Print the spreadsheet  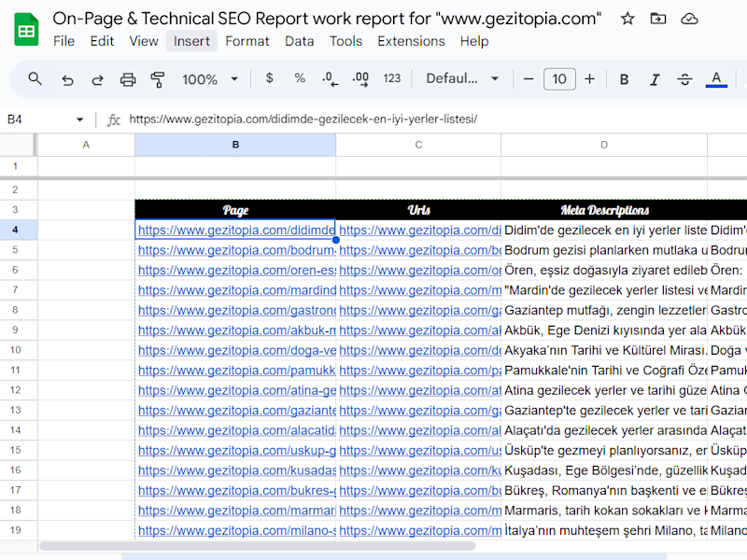click(x=128, y=79)
